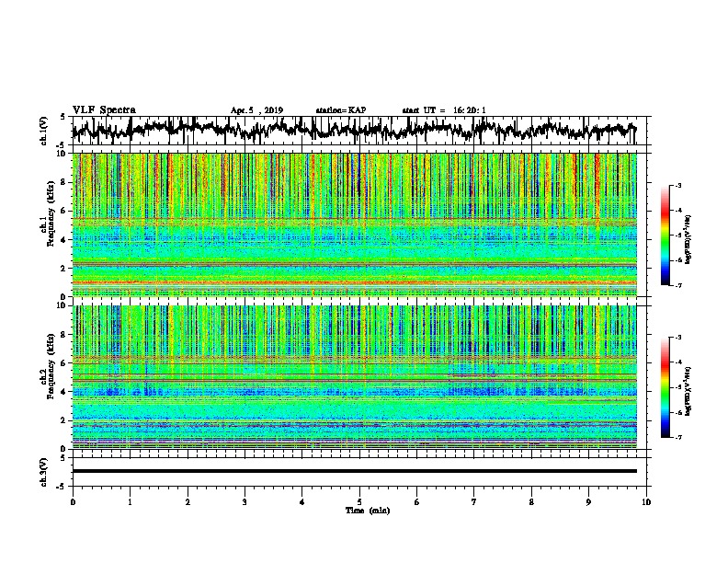
Task: Click time axis tick label 8
Action: point(531,502)
